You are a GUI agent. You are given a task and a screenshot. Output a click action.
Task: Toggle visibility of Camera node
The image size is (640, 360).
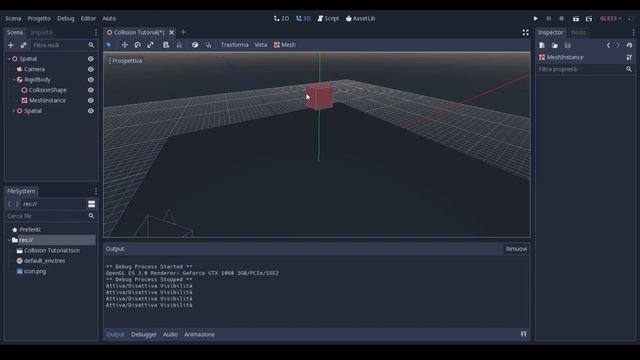pyautogui.click(x=91, y=69)
